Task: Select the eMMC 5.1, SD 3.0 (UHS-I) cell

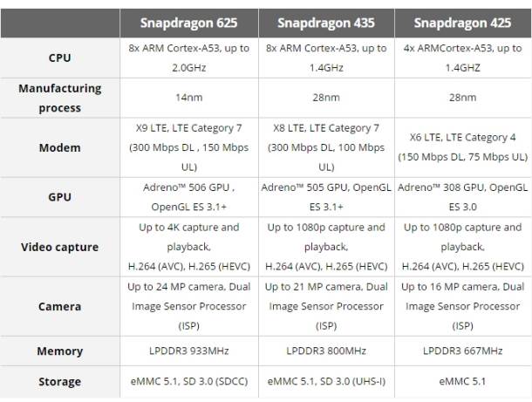Action: coord(326,381)
